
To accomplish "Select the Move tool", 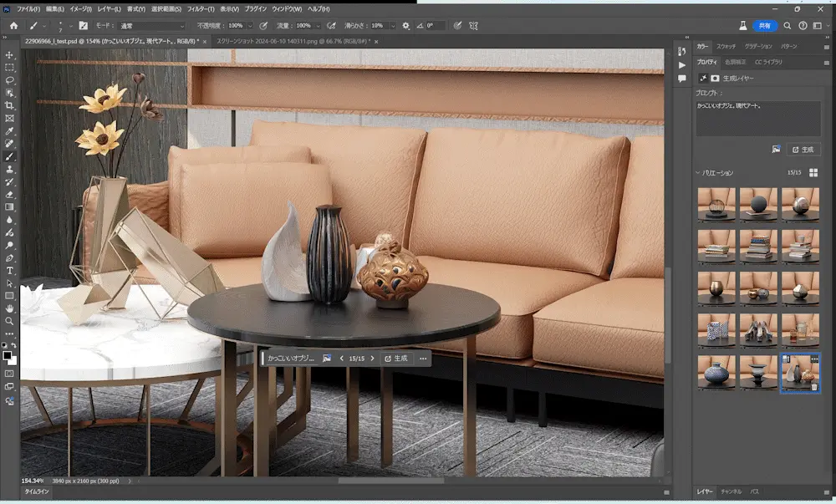I will click(9, 55).
